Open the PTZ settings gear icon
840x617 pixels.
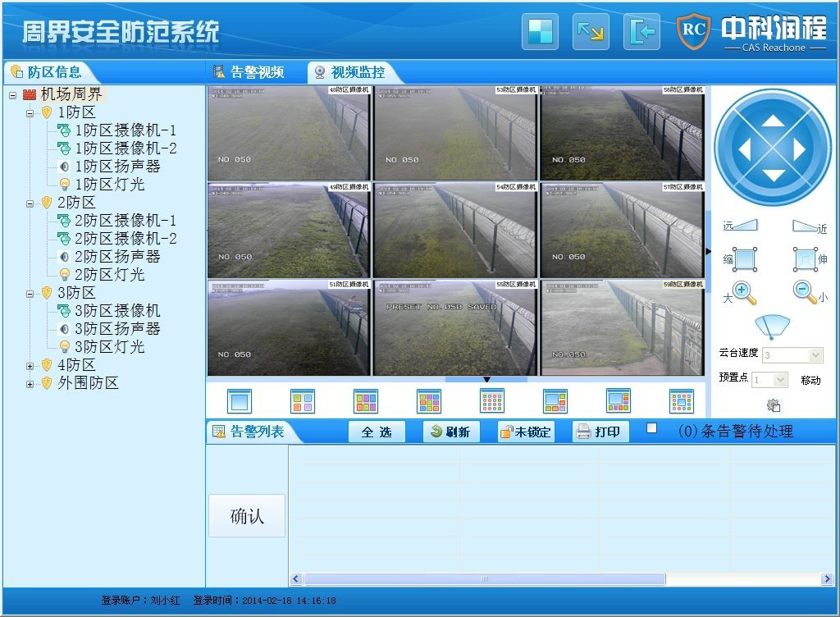774,405
